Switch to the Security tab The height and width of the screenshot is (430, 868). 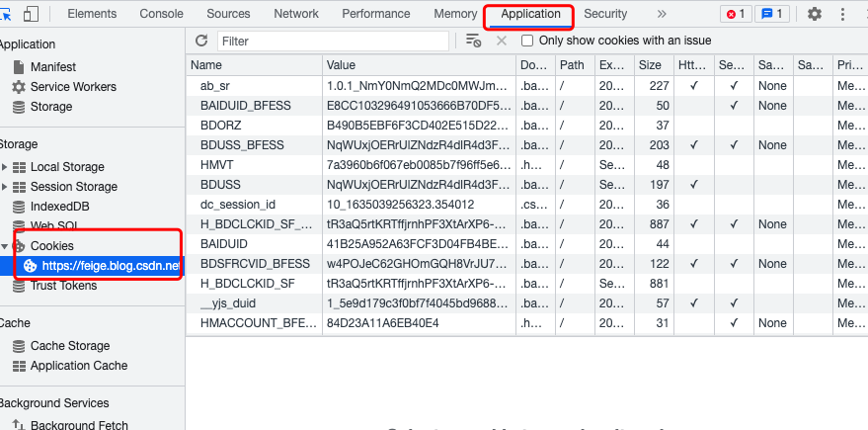point(605,14)
